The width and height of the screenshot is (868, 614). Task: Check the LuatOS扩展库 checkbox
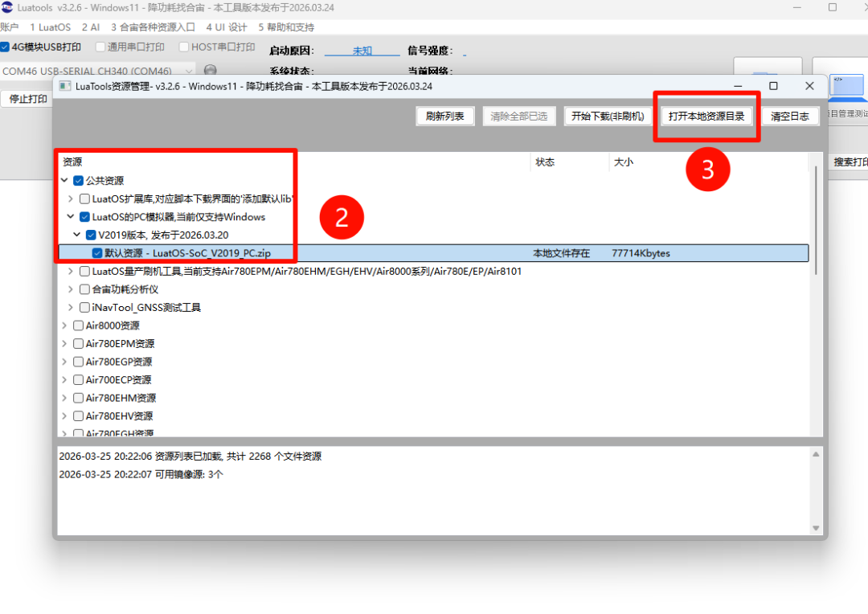[x=84, y=199]
